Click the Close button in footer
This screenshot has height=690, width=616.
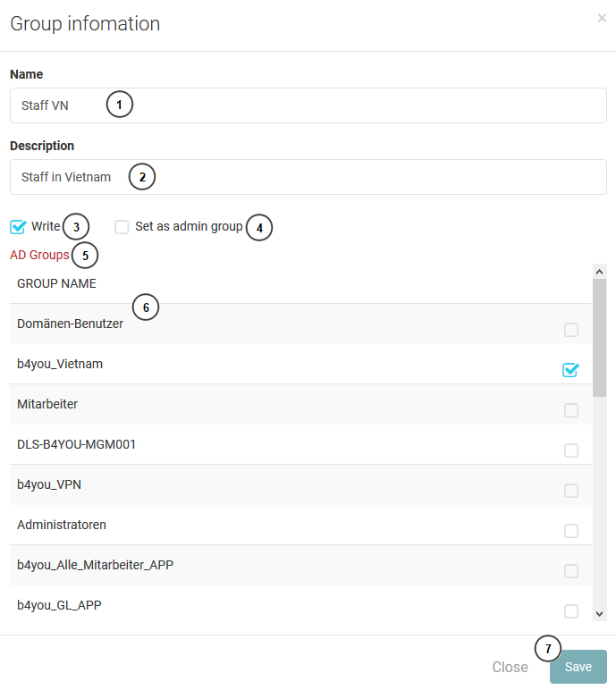(510, 667)
